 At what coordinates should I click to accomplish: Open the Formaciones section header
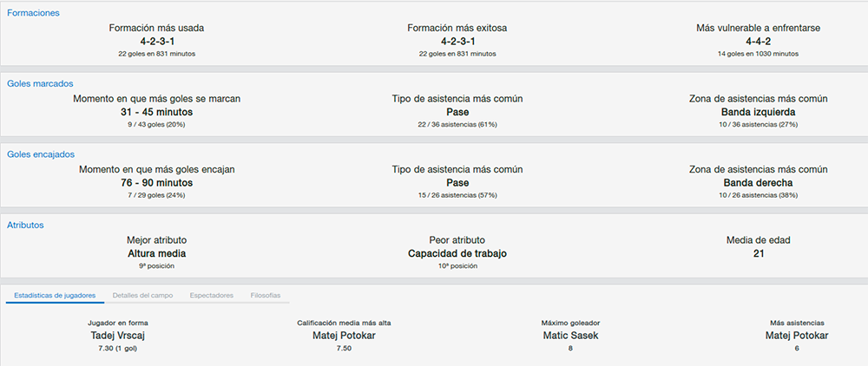(x=33, y=13)
